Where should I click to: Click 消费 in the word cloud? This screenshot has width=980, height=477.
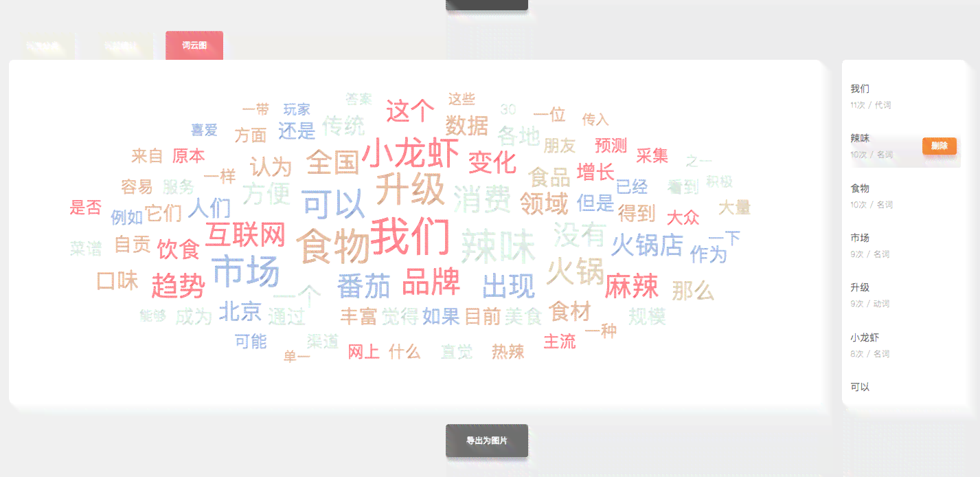[x=482, y=199]
